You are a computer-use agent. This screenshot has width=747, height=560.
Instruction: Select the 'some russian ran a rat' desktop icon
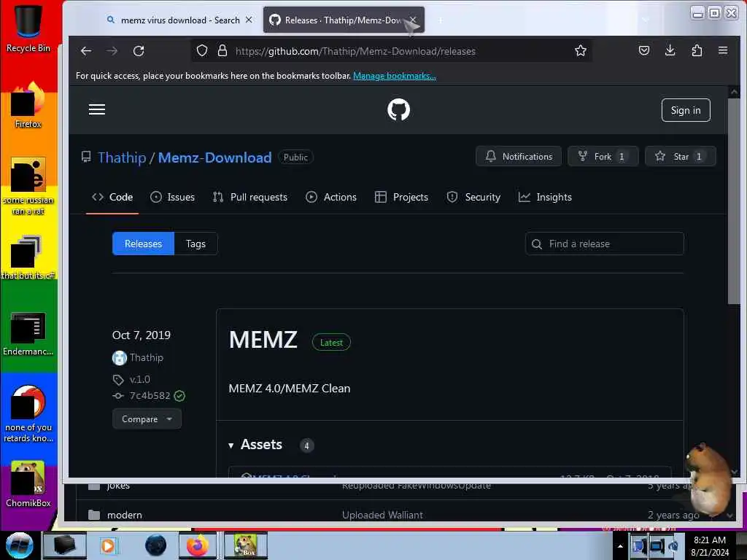coord(28,186)
